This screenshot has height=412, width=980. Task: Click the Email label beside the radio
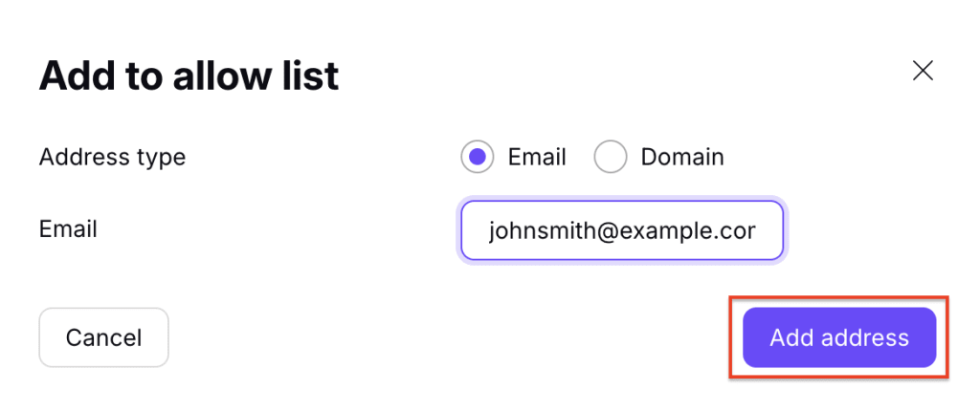(x=537, y=157)
